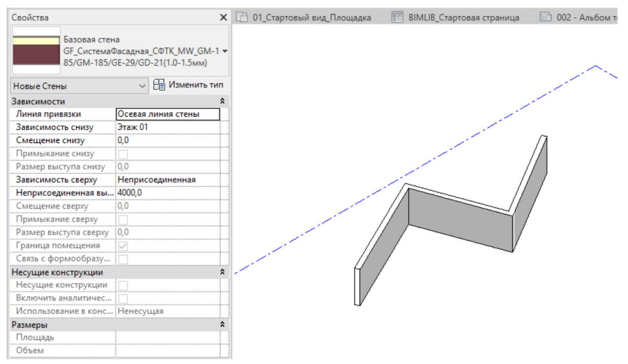Toggle the Граница помещения checkbox
628x364 pixels.
122,246
